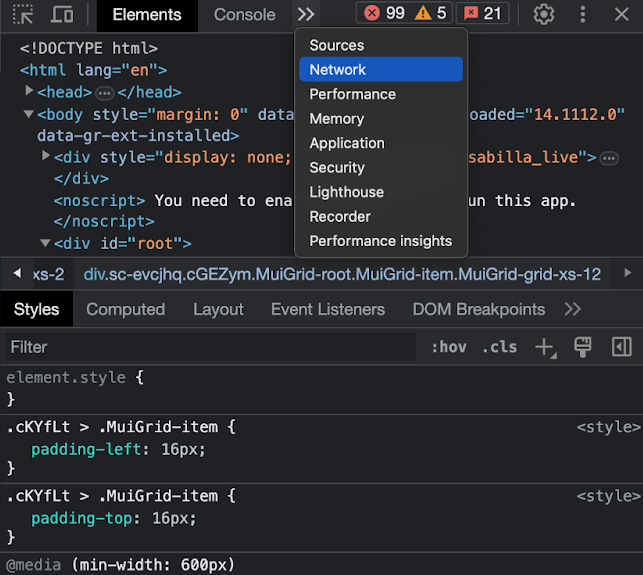Click the ellipsis badge inside head tag
643x575 pixels.
click(105, 94)
